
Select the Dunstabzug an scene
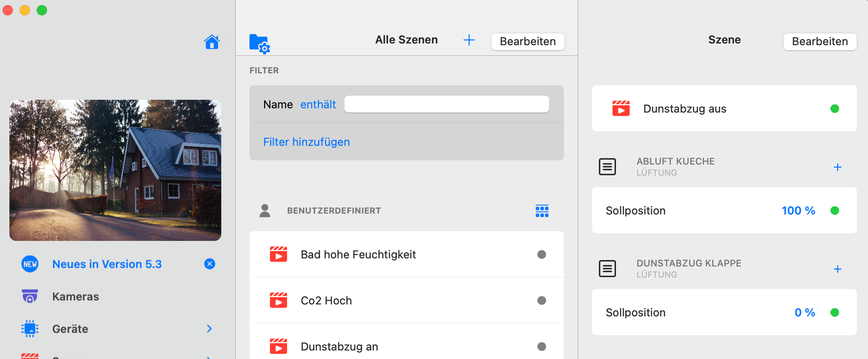pyautogui.click(x=339, y=346)
